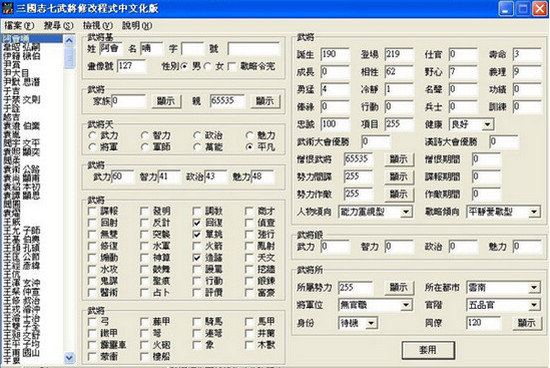Select 于禁 文則 in the officer list

pyautogui.click(x=22, y=100)
